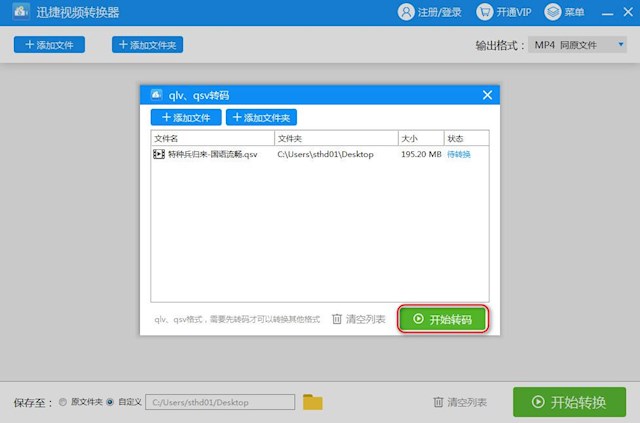Click the green 开始转码 button
Screen dimensions: 640x423
(443, 319)
